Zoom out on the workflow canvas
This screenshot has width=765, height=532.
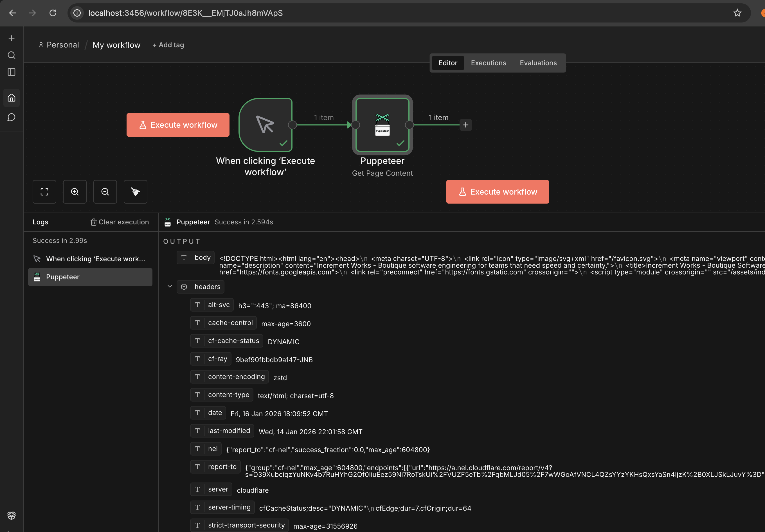(105, 192)
